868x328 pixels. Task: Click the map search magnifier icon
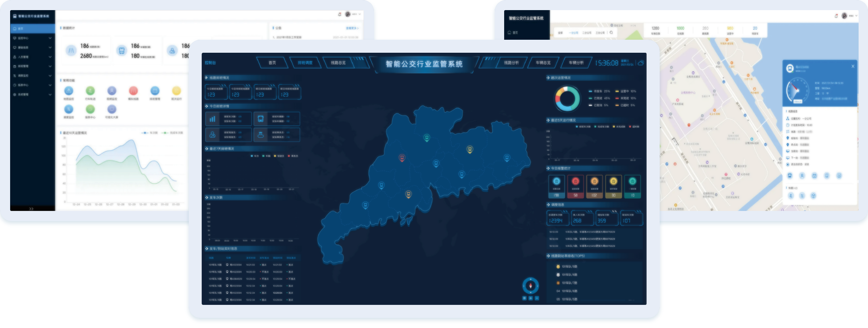611,33
